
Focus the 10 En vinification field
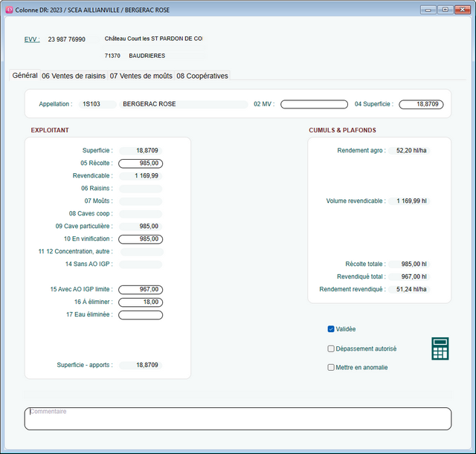140,239
